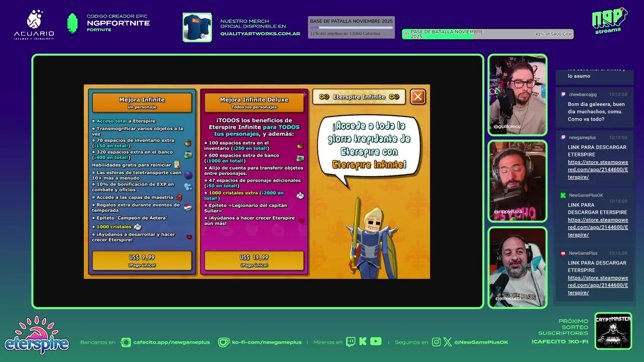Open Steam link in NewGamePlusOK Kick chat message
Screen dimensions: 644x362
[598, 227]
